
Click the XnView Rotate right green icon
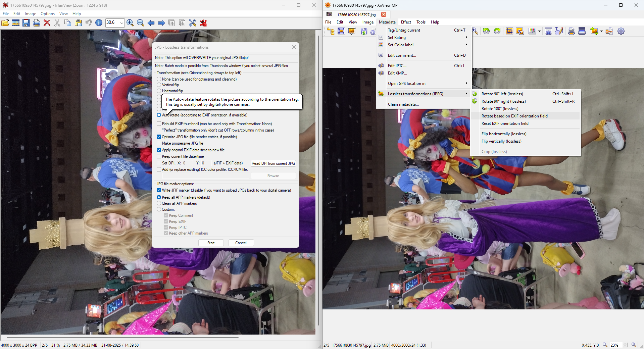(x=497, y=31)
